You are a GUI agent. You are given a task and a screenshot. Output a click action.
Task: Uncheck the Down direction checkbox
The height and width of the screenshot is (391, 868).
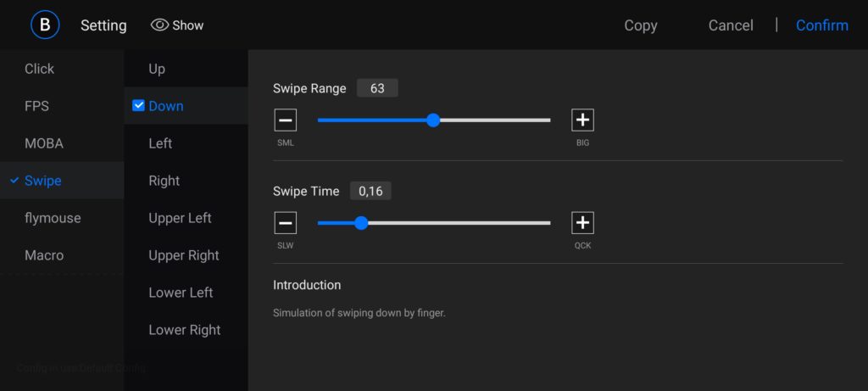coord(139,106)
